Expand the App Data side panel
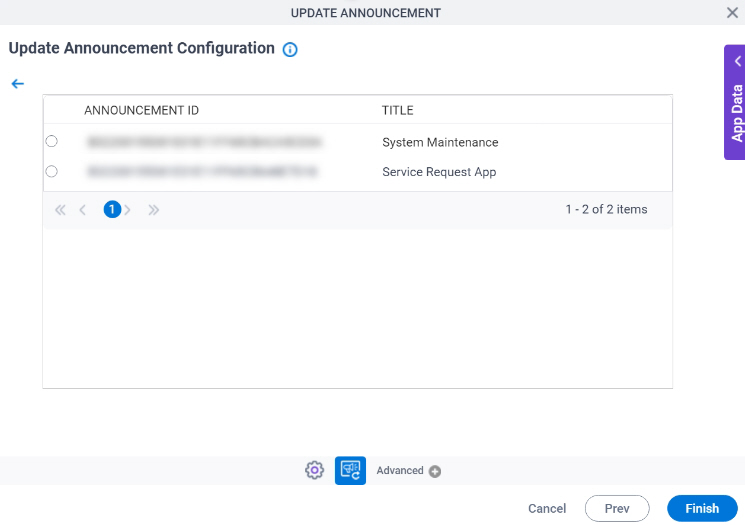Screen dimensions: 745x525 click(735, 102)
